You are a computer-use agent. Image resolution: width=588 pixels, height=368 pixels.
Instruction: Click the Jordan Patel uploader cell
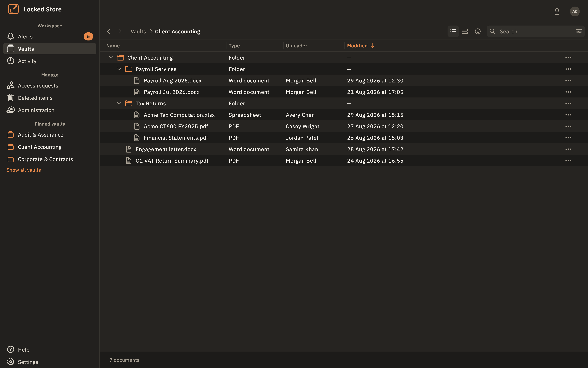click(x=302, y=138)
